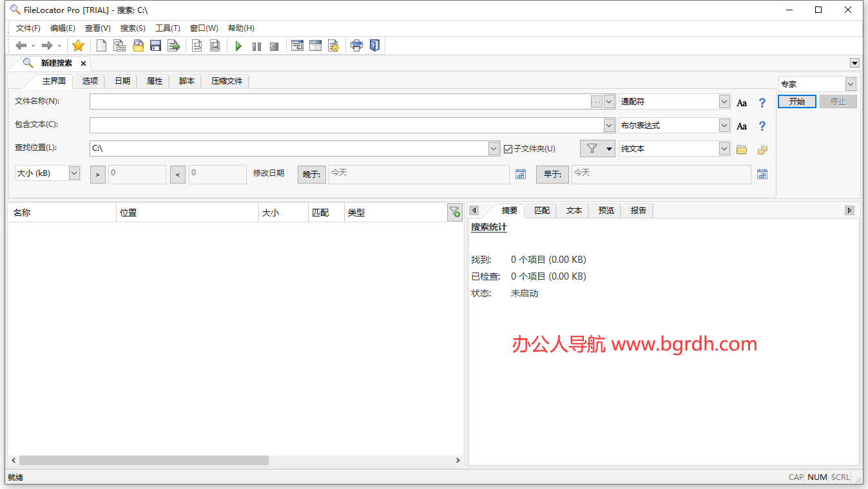Open the 专家 mode dropdown
868x489 pixels.
(x=851, y=84)
